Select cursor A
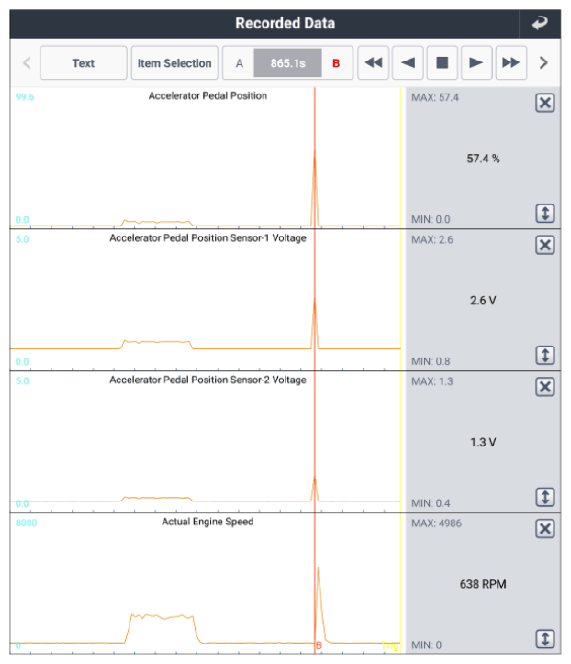 239,63
